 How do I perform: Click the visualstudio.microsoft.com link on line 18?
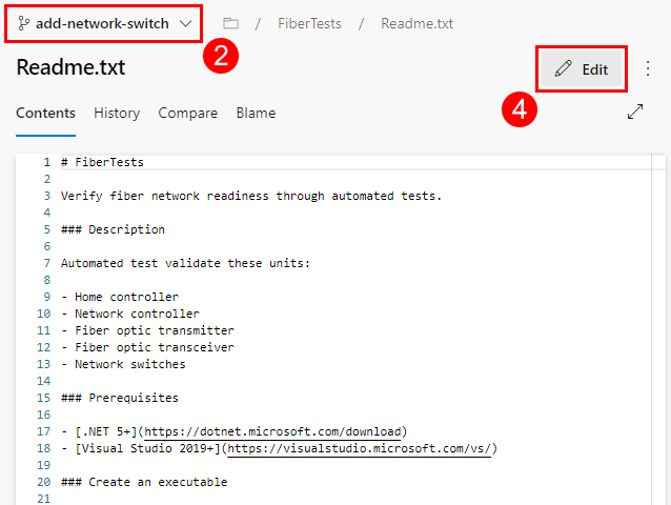click(x=359, y=449)
